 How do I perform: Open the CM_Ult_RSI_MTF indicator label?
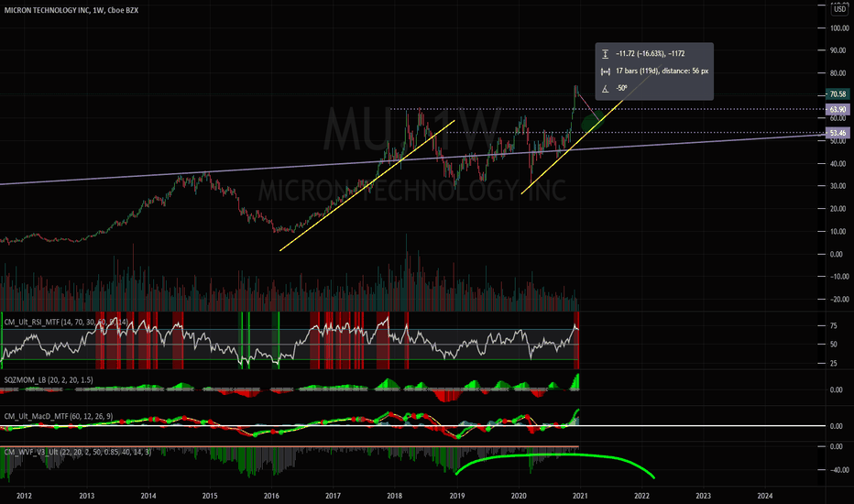(66, 322)
